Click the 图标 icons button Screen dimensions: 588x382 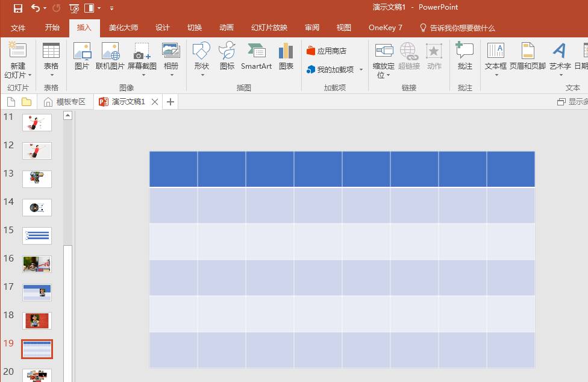pyautogui.click(x=227, y=56)
